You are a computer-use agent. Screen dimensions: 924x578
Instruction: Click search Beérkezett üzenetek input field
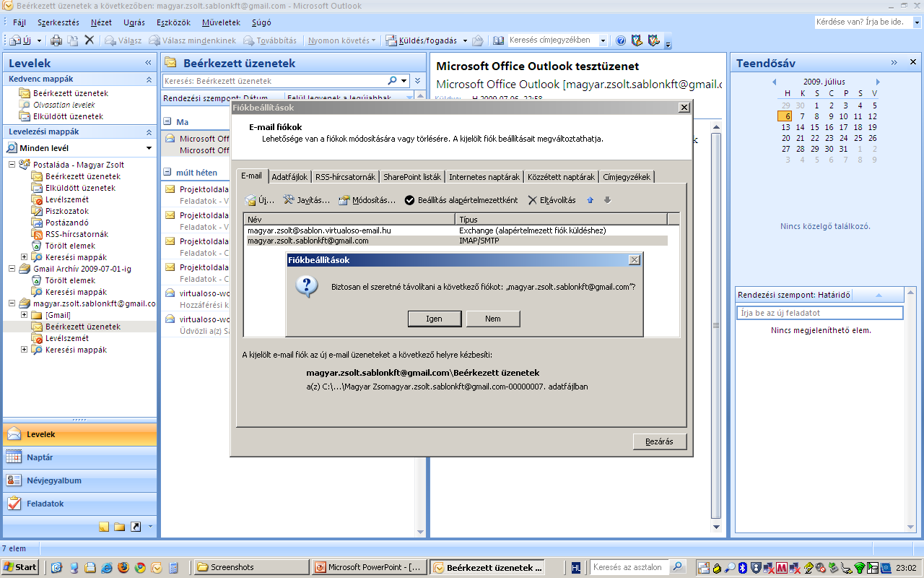(275, 81)
